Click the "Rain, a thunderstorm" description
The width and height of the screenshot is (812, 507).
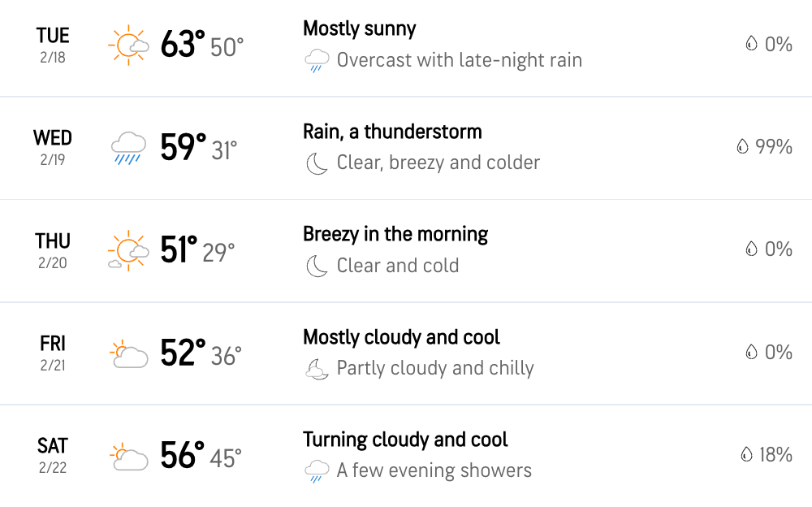pyautogui.click(x=392, y=132)
